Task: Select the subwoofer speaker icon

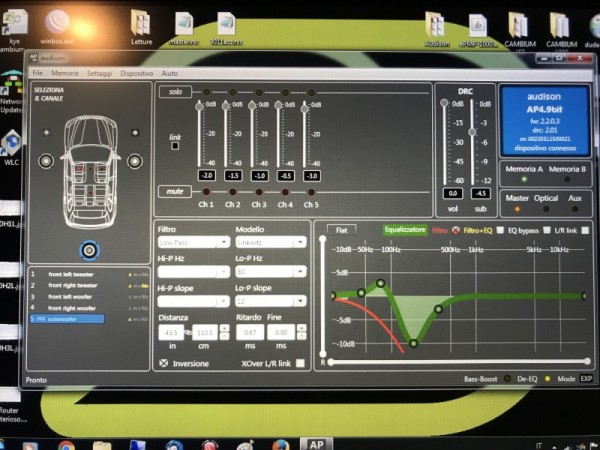Action: click(x=90, y=250)
